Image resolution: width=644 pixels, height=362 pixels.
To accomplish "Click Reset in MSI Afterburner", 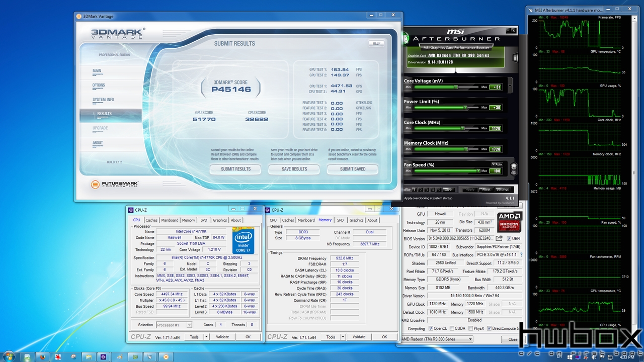I will pos(486,190).
